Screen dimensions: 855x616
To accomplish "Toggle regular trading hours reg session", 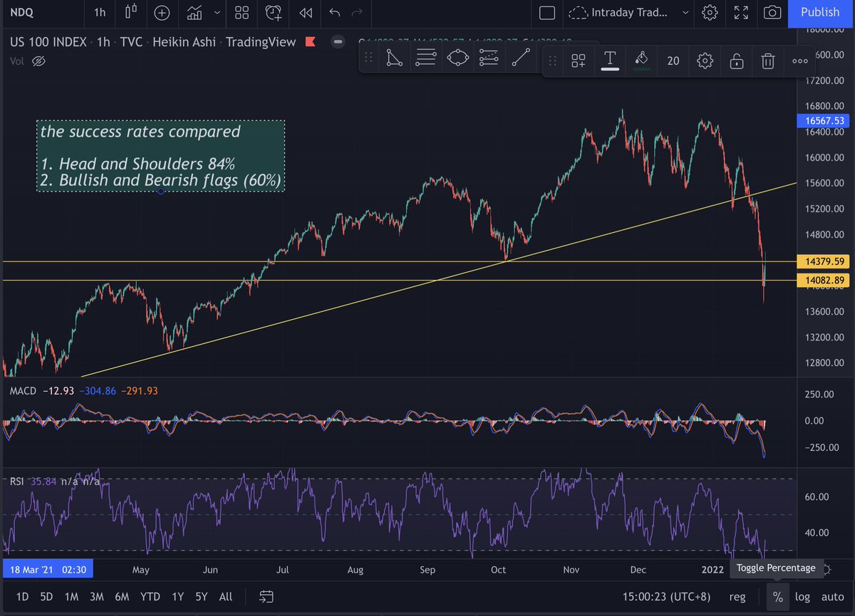I will pos(737,597).
